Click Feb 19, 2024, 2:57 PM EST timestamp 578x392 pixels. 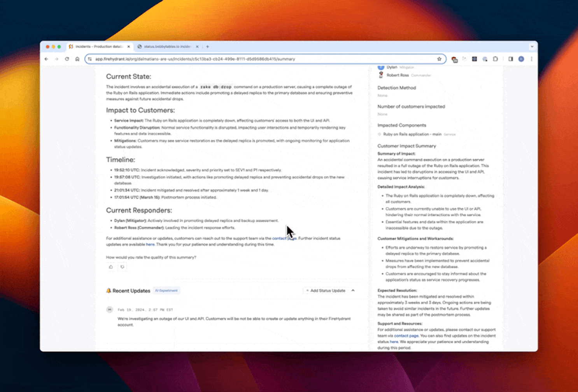145,310
